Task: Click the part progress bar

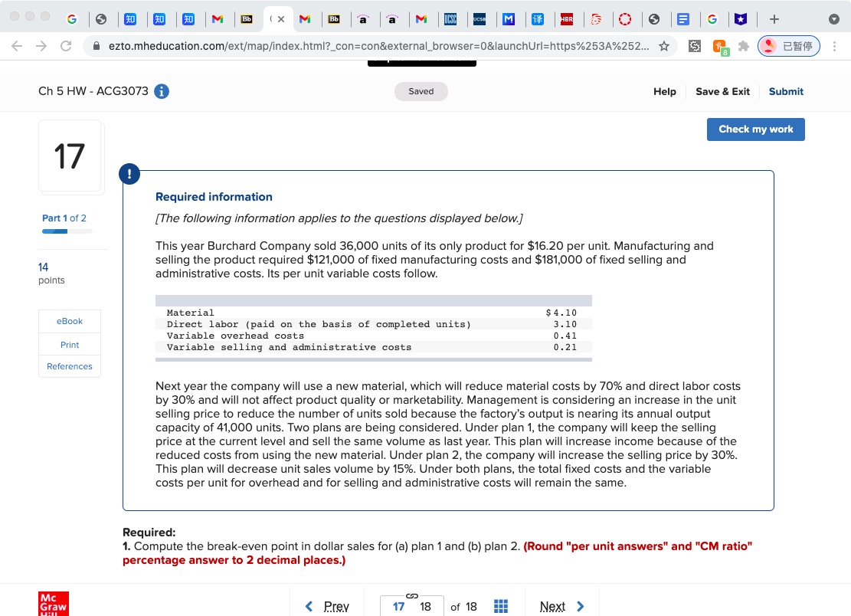Action: [x=67, y=231]
